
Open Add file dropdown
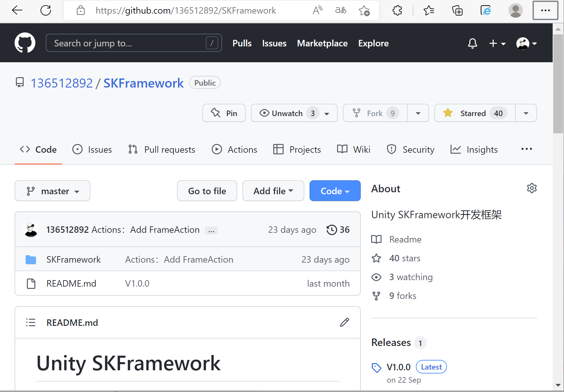click(273, 191)
